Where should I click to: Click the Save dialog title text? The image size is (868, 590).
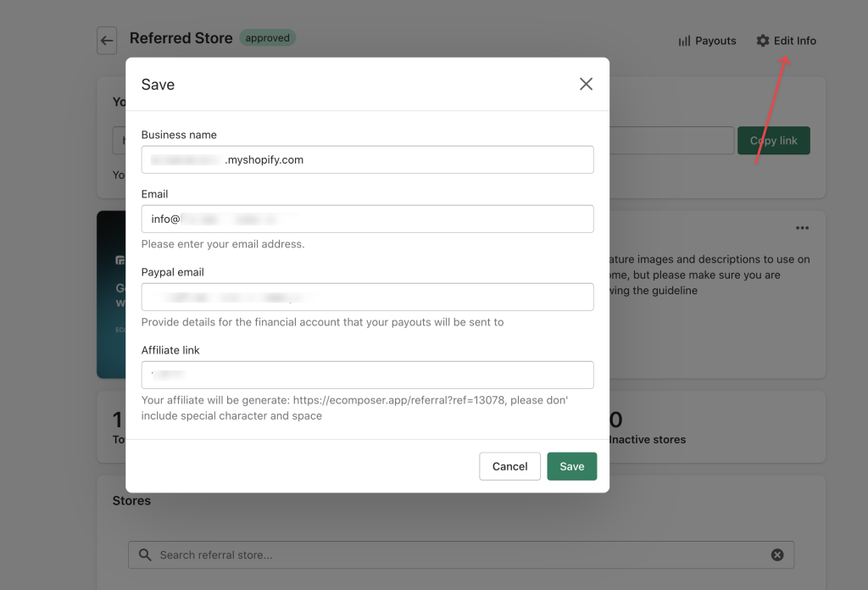pos(158,85)
